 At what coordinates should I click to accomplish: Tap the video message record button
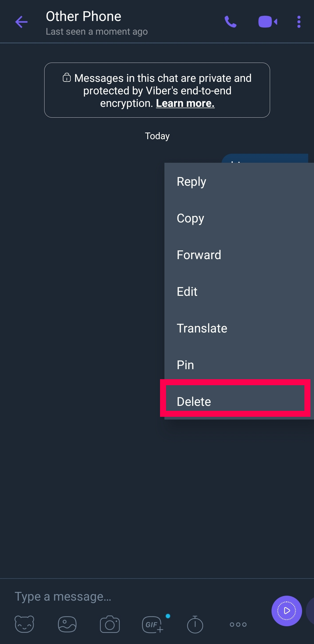point(286,611)
